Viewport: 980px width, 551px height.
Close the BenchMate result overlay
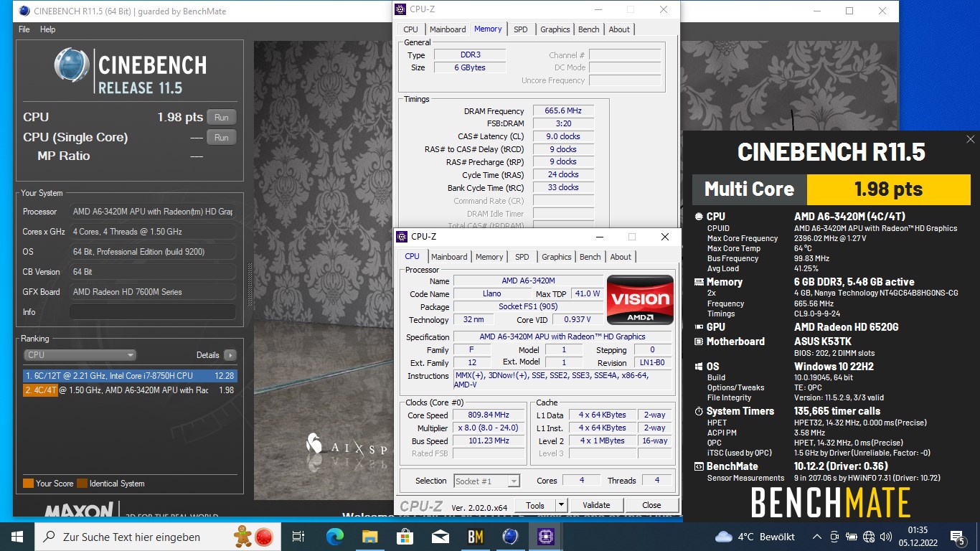(970, 139)
